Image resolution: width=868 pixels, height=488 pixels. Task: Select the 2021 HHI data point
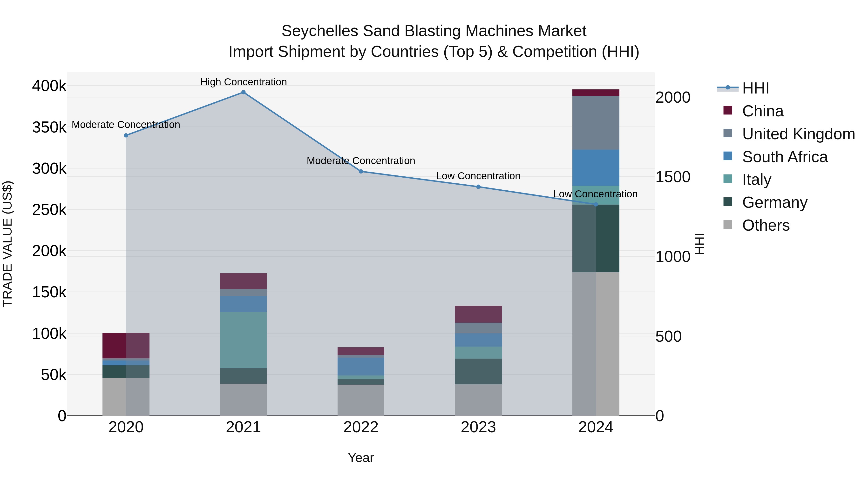pos(243,92)
